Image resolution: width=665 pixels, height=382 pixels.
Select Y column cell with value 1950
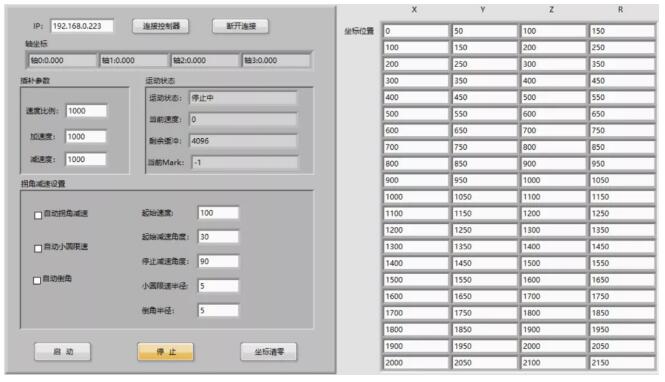point(484,346)
